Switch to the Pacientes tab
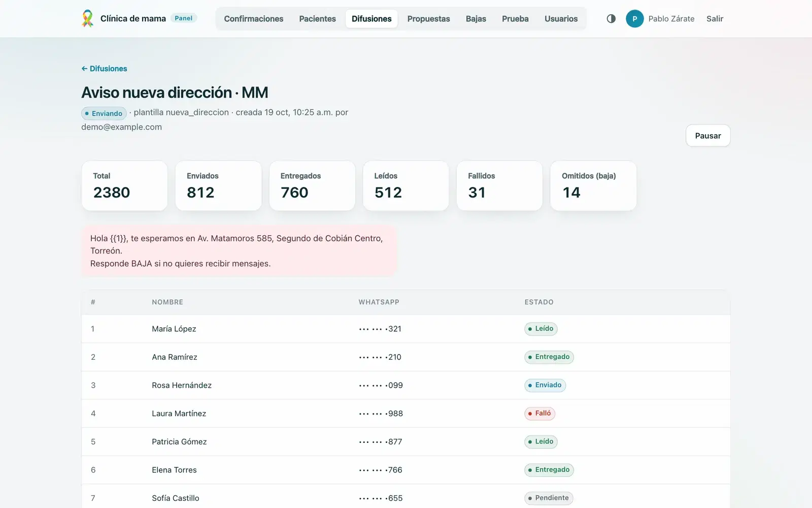 (318, 19)
